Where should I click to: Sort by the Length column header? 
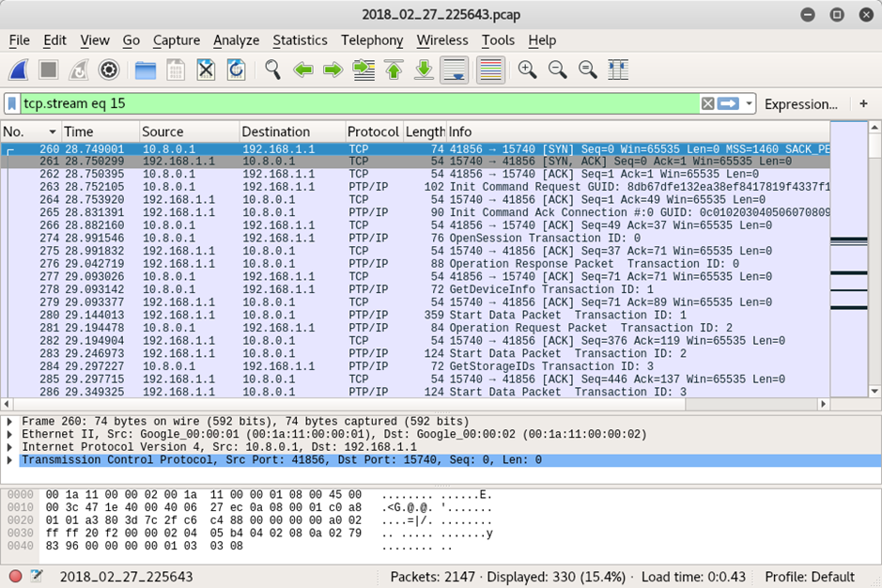(x=425, y=132)
